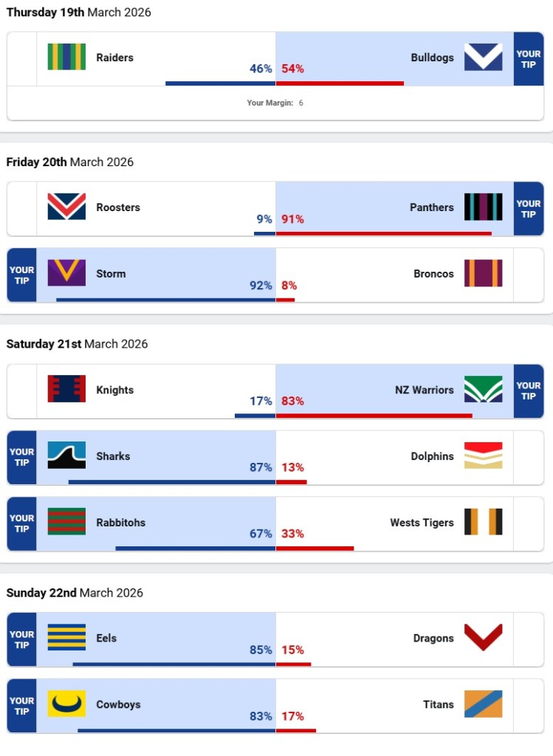The height and width of the screenshot is (756, 553).
Task: Toggle tip selector beside Raiders
Action: tap(21, 59)
